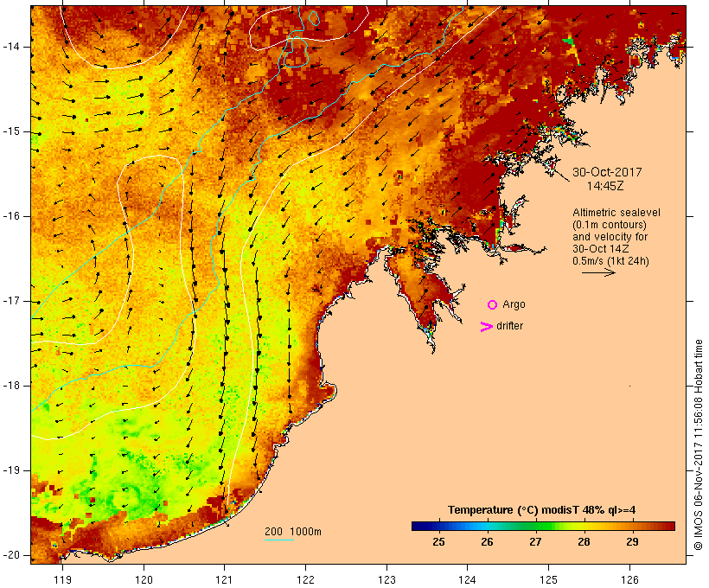Click the IMOS copyright timestamp text
Screen dimensions: 709x588
pyautogui.click(x=698, y=445)
